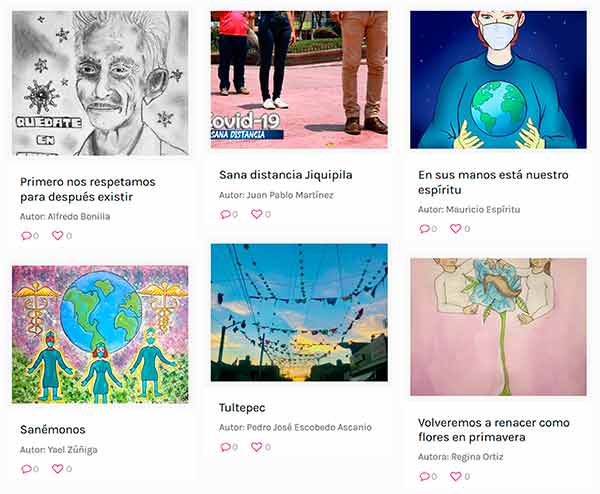600x494 pixels.
Task: Open comments on the Alfredo Bonilla artwork
Action: pos(26,235)
